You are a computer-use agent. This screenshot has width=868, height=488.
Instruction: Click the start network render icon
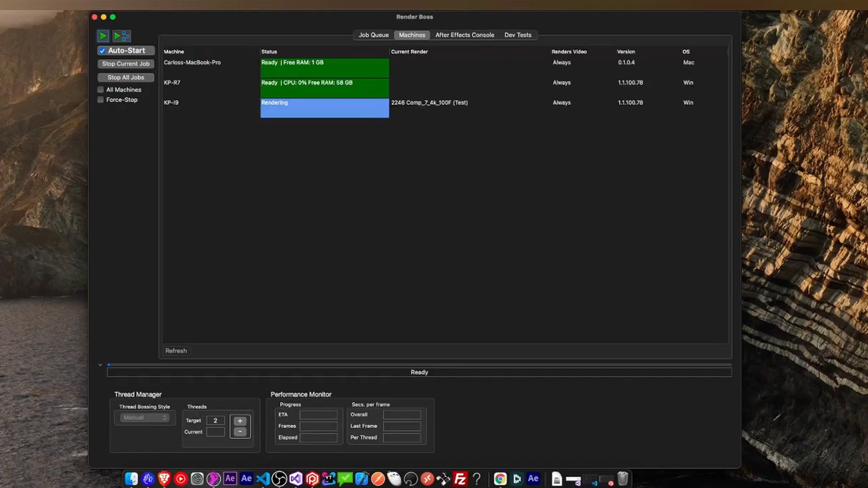point(121,36)
